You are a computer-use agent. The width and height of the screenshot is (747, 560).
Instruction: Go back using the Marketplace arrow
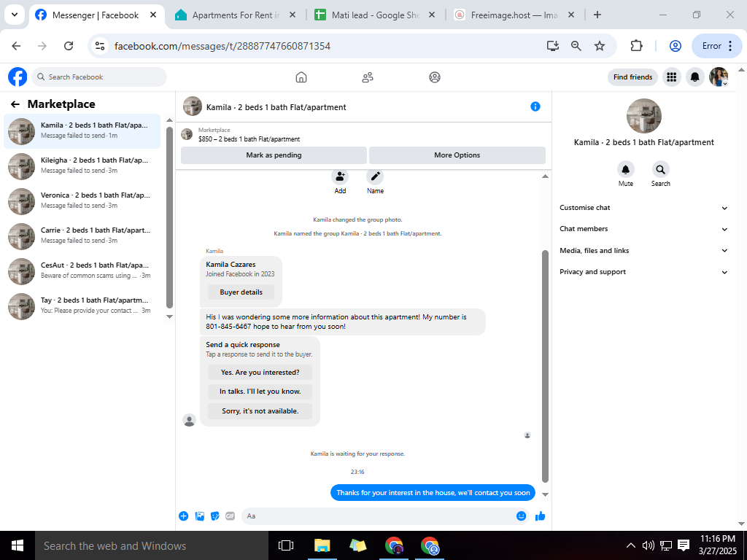[15, 104]
